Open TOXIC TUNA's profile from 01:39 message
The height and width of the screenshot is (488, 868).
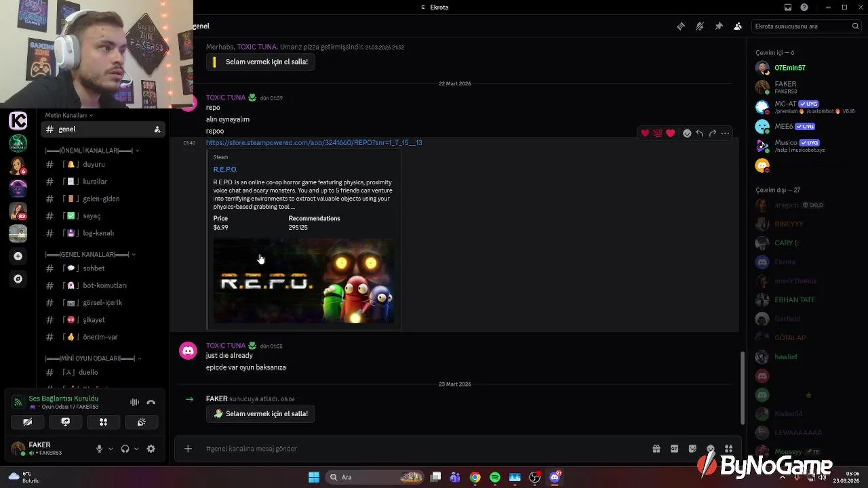(226, 98)
